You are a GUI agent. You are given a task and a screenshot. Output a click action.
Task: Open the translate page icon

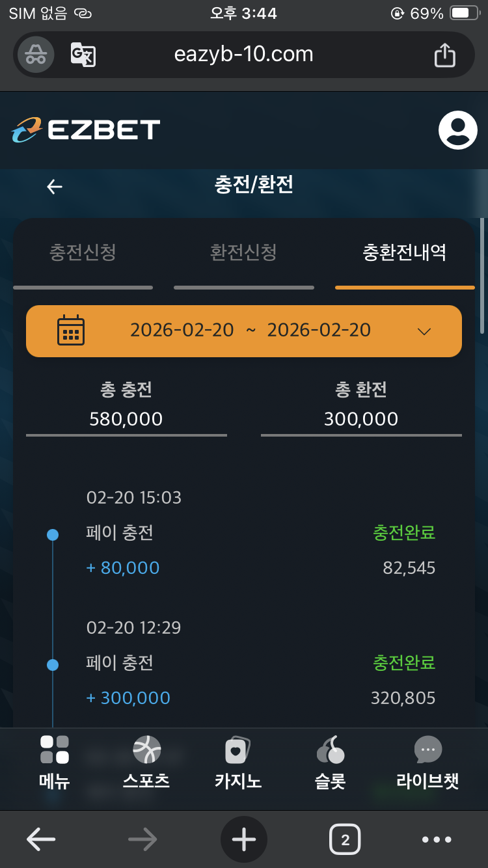(83, 55)
